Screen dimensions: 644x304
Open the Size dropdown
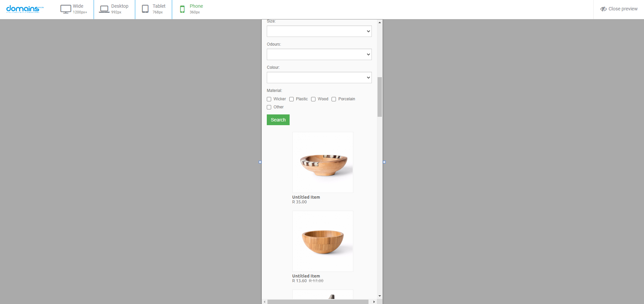click(319, 32)
